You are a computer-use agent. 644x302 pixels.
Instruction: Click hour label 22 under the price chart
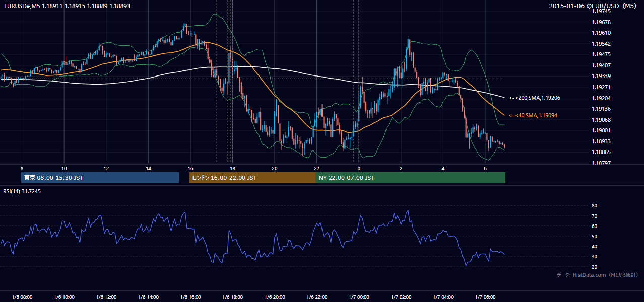(316, 168)
